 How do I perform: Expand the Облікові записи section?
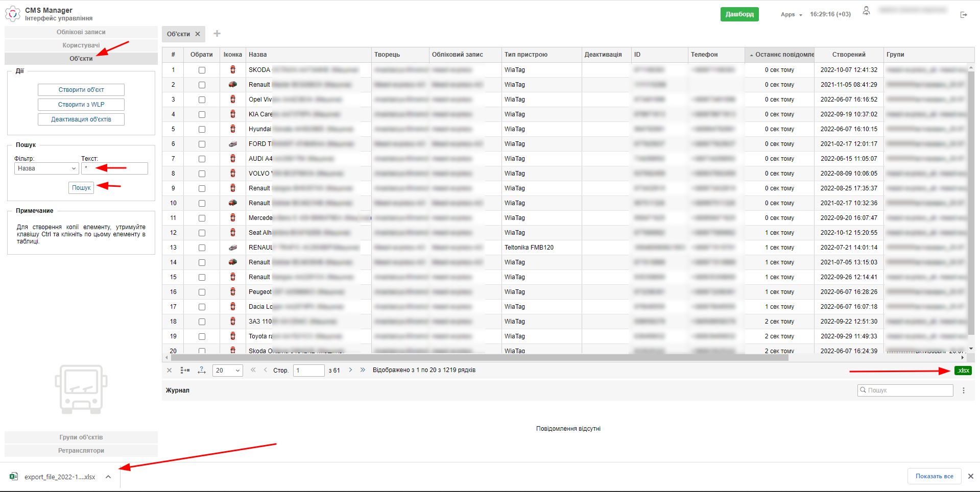click(81, 32)
